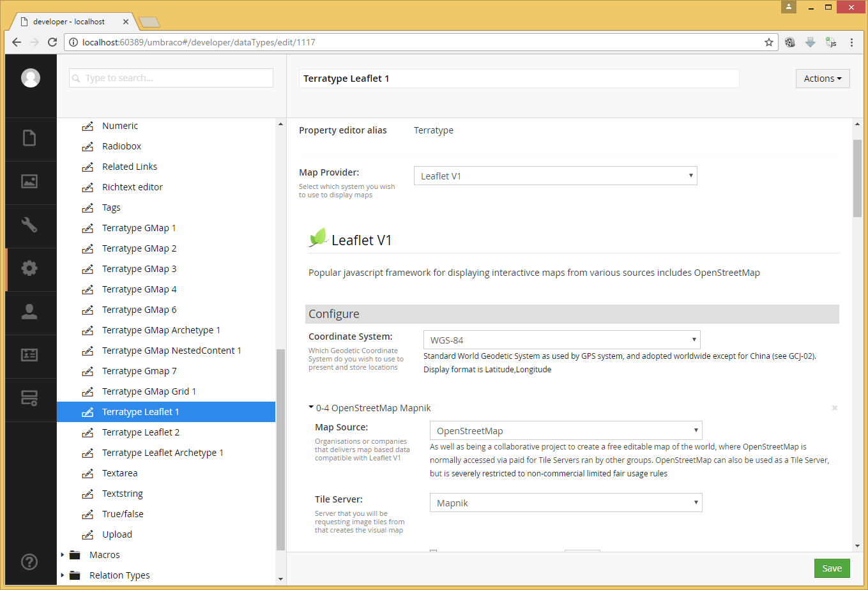The width and height of the screenshot is (868, 590).
Task: Click the Relation Types folder icon
Action: tap(75, 575)
